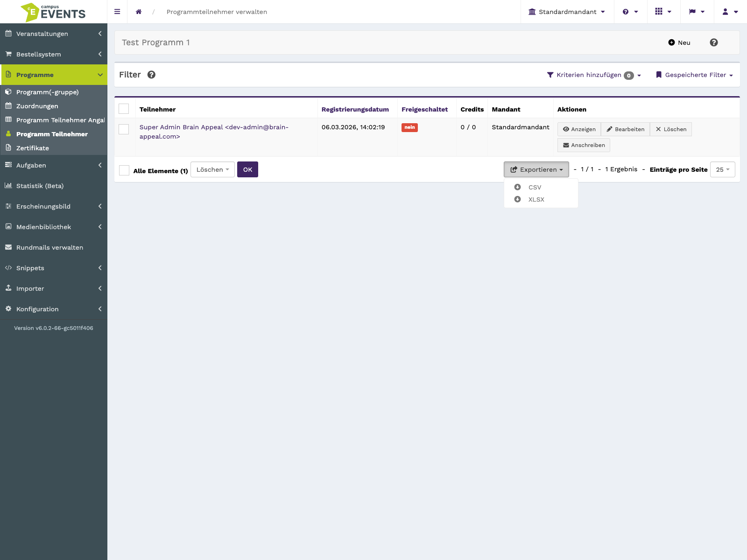The height and width of the screenshot is (560, 747).
Task: Check the Alle Elemente (1) checkbox
Action: pyautogui.click(x=124, y=170)
